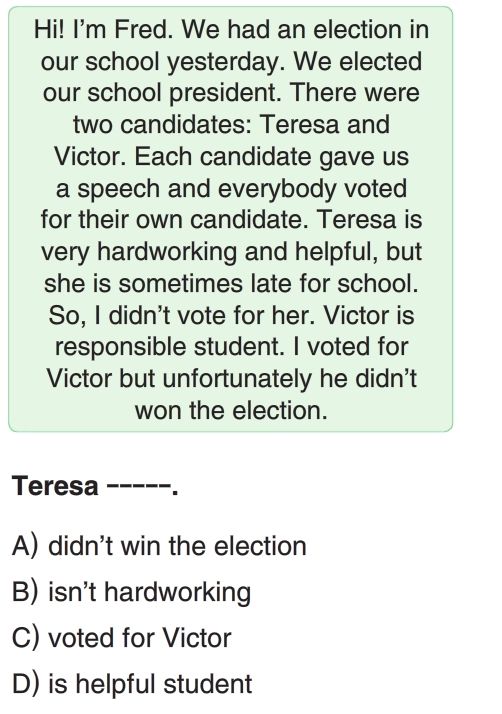Click the letter label B)
The width and height of the screenshot is (502, 714).
[26, 592]
